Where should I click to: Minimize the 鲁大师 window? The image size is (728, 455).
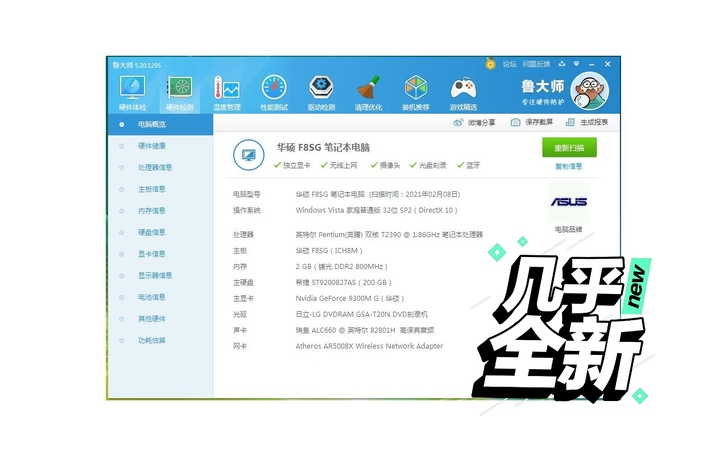click(x=592, y=64)
